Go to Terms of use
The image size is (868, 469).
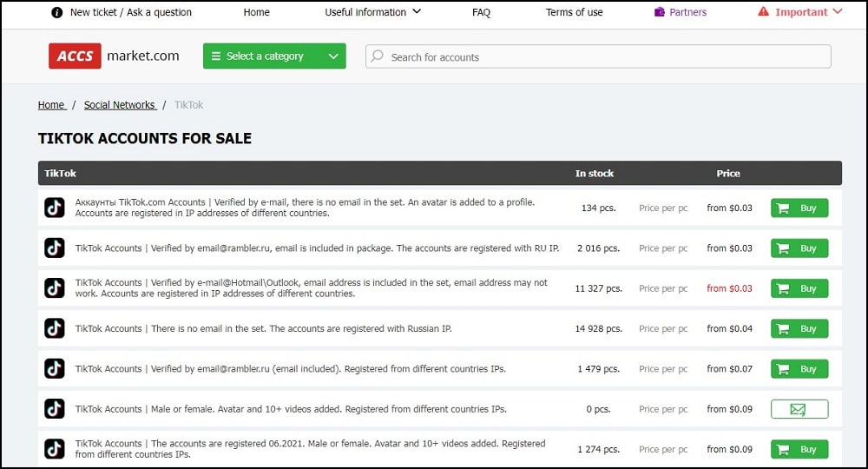tap(574, 12)
